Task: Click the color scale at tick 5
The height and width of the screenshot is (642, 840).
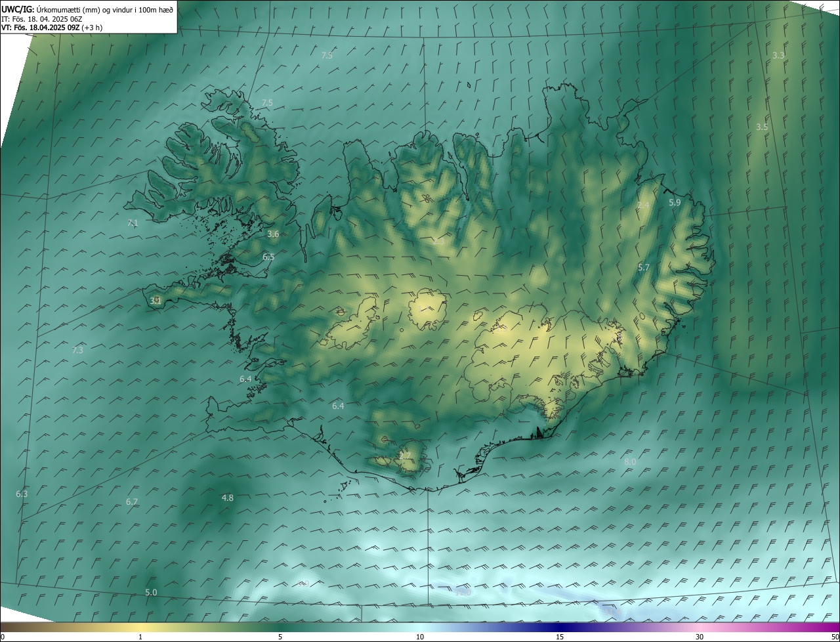Action: (x=280, y=637)
